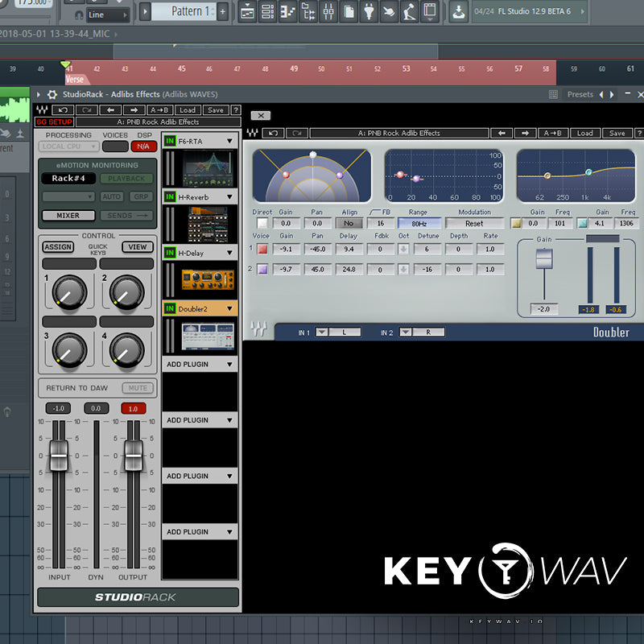Click the Doubler2 plugin thumbnail
Image resolution: width=644 pixels, height=644 pixels.
pyautogui.click(x=208, y=336)
